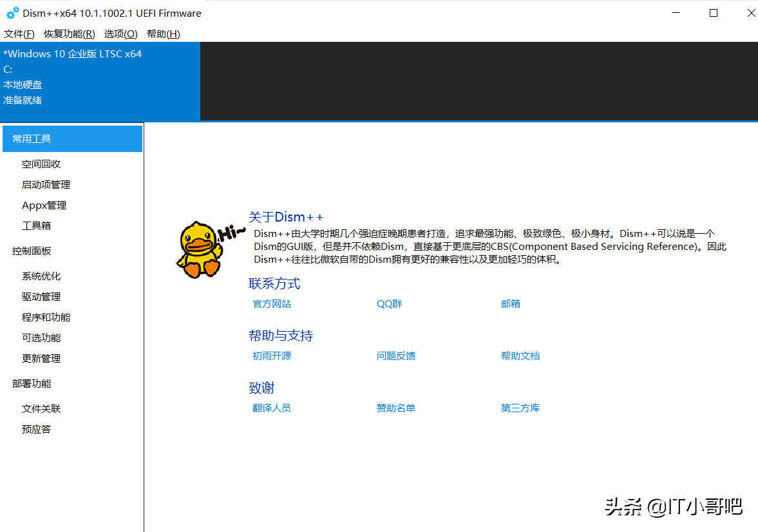Follow the 初雨开源 link

(x=272, y=356)
